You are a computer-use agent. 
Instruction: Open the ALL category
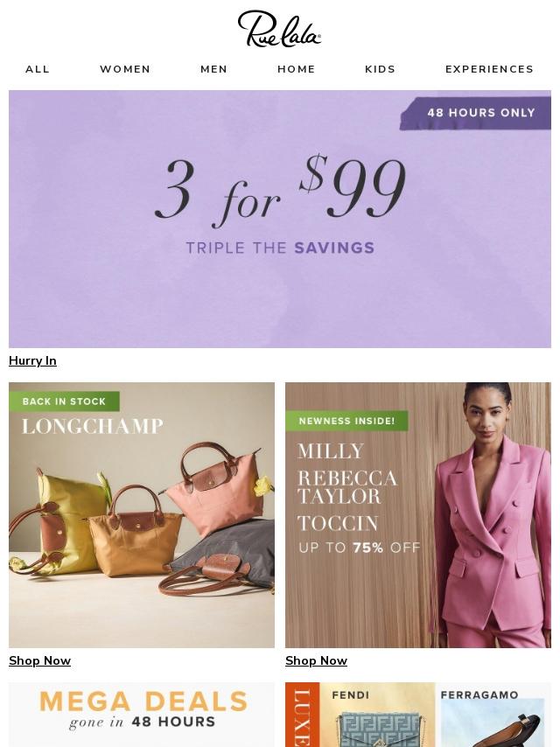click(x=38, y=69)
